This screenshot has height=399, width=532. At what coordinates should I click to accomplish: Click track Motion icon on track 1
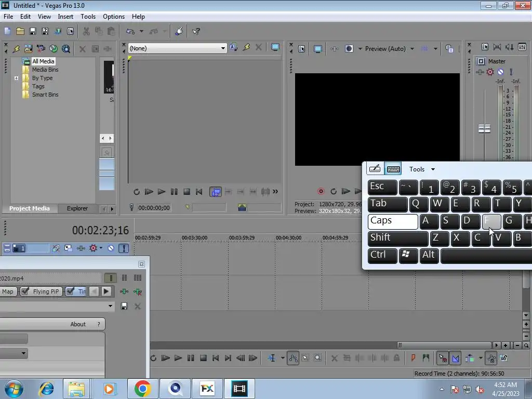[x=68, y=248]
